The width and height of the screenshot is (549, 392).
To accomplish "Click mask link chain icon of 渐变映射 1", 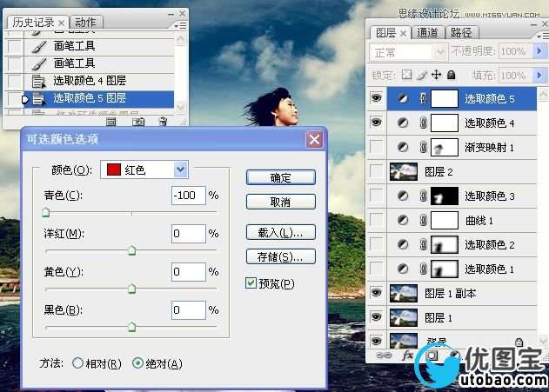I will 423,147.
